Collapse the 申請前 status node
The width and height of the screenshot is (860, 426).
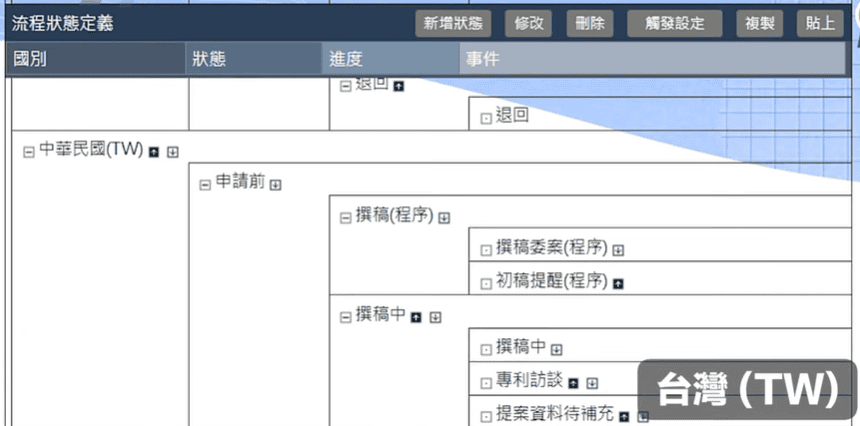tap(205, 184)
